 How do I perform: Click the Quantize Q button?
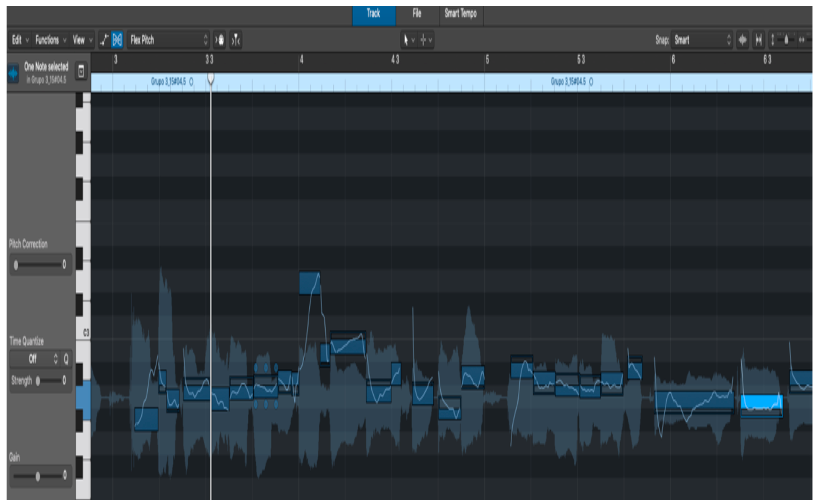[66, 359]
